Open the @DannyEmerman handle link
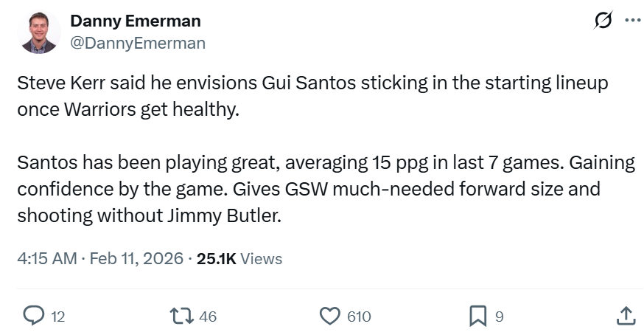Viewport: 644px width, 335px height. pos(137,44)
